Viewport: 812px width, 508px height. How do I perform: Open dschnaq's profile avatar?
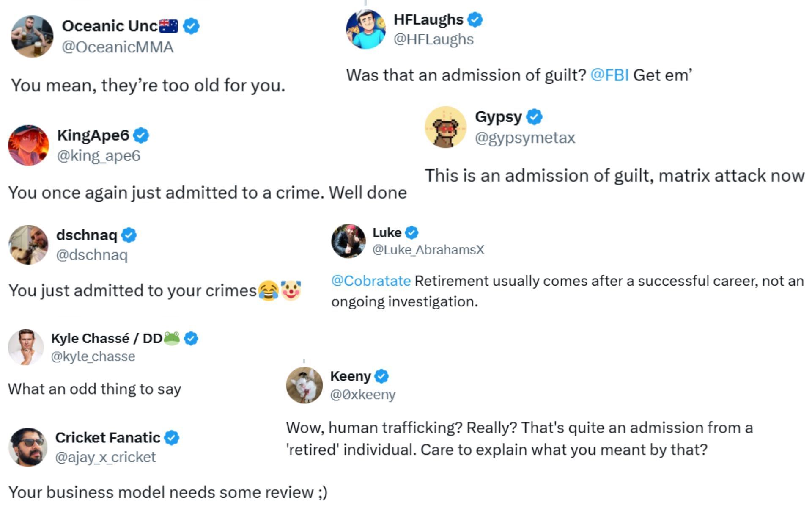28,245
